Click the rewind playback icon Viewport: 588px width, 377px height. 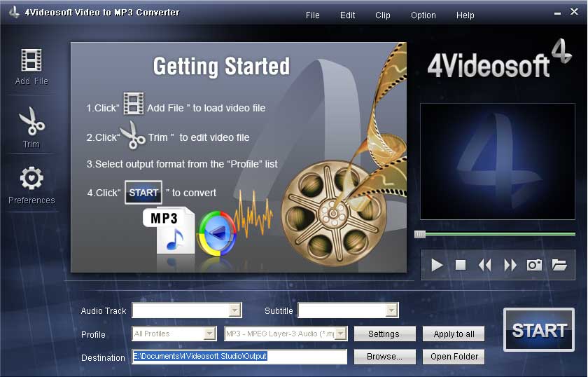click(484, 265)
